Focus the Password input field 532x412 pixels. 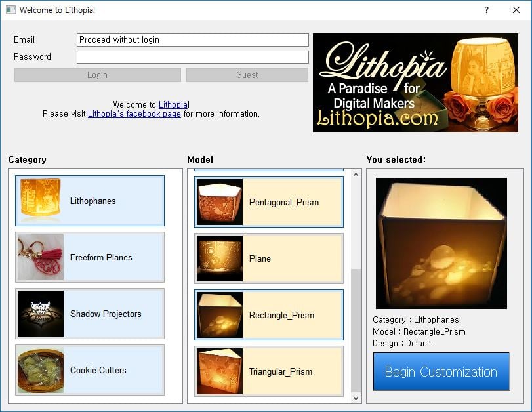coord(193,57)
